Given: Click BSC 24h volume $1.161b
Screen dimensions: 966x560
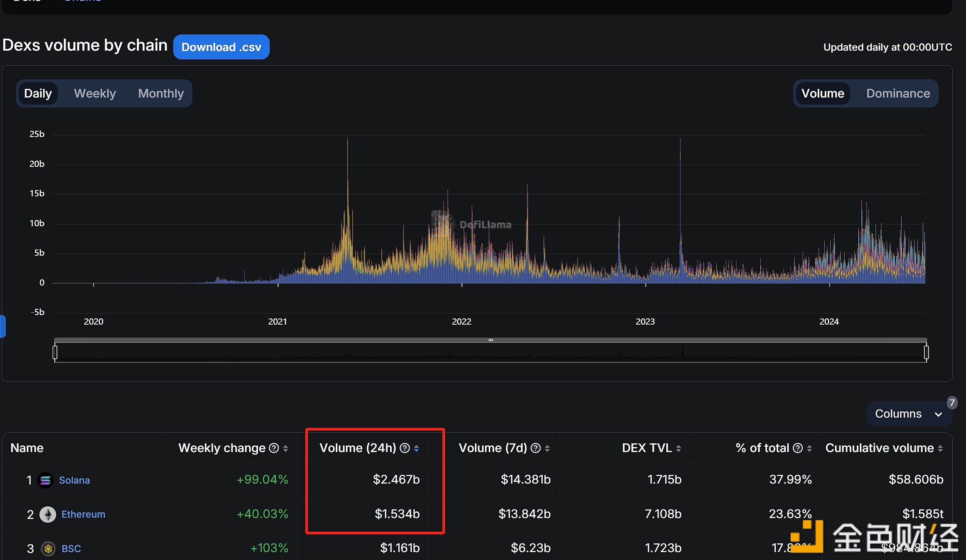Looking at the screenshot, I should (x=400, y=548).
